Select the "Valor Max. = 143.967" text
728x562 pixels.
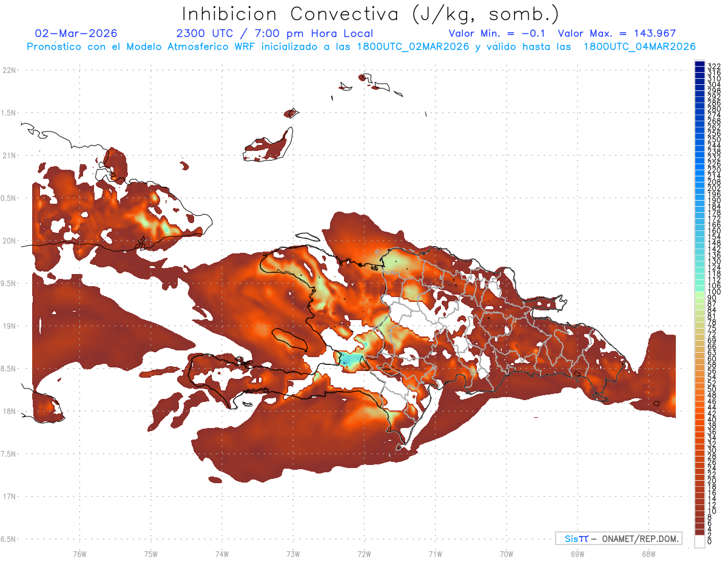(x=617, y=33)
